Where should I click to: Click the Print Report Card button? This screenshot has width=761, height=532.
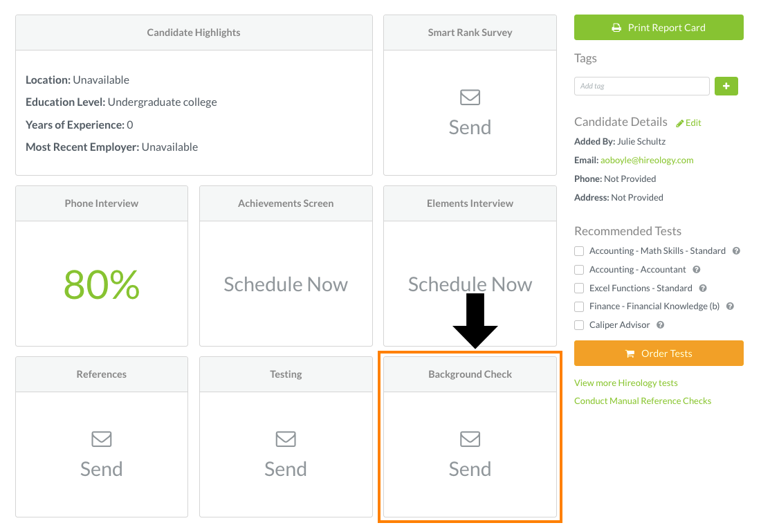[x=659, y=28]
